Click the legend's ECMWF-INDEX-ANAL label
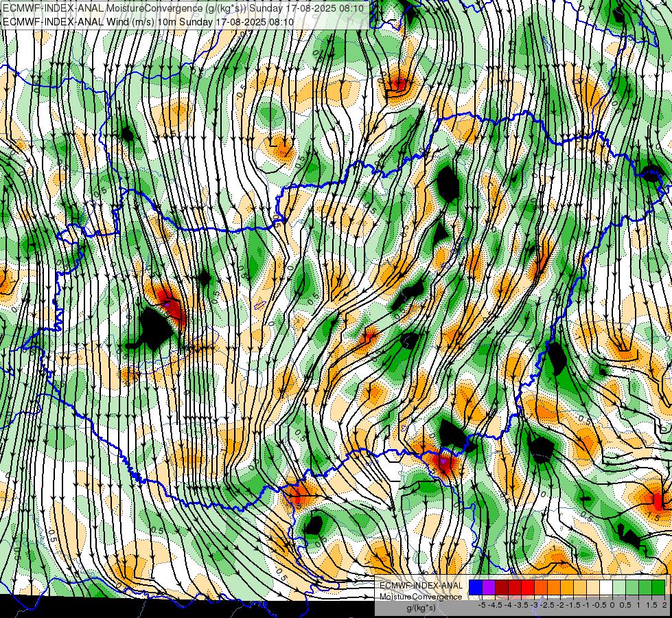Viewport: 672px width, 618px height. point(421,586)
